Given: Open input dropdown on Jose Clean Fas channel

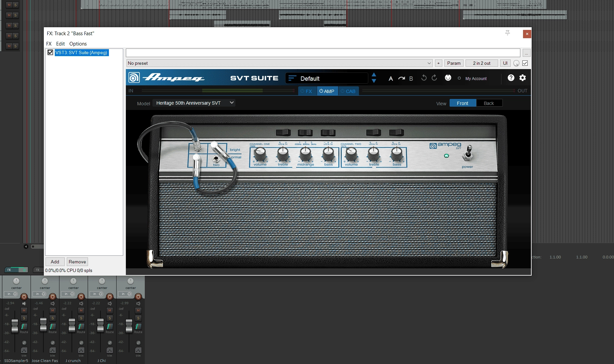Looking at the screenshot, I should point(40,294).
